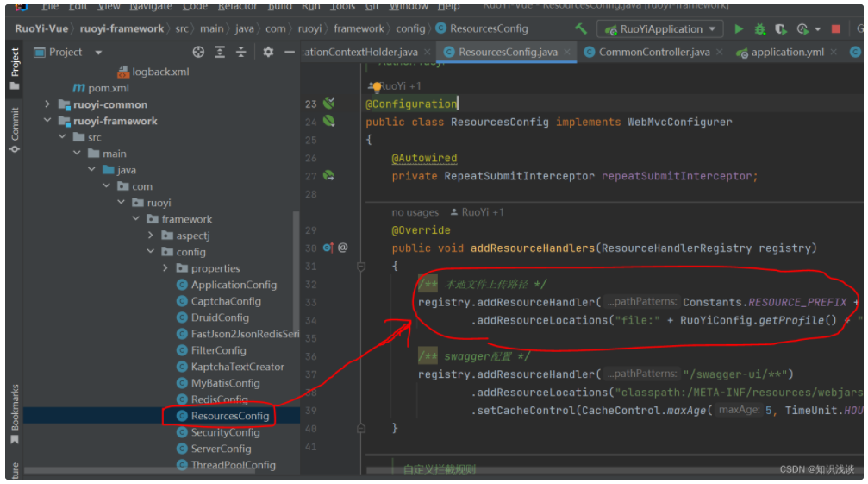Screen dimensions: 868x484
Task: Click 'no usages' inlay hint
Action: (x=415, y=212)
